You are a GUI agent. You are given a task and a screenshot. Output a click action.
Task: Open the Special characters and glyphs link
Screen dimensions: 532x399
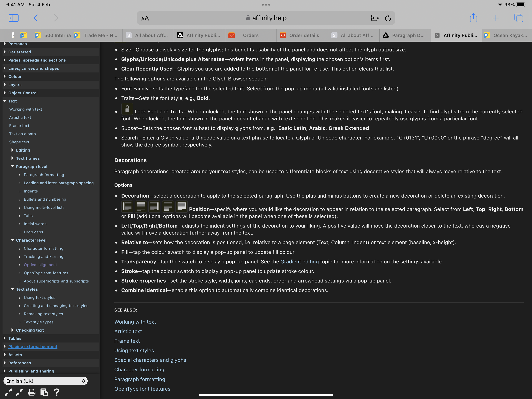pos(150,360)
